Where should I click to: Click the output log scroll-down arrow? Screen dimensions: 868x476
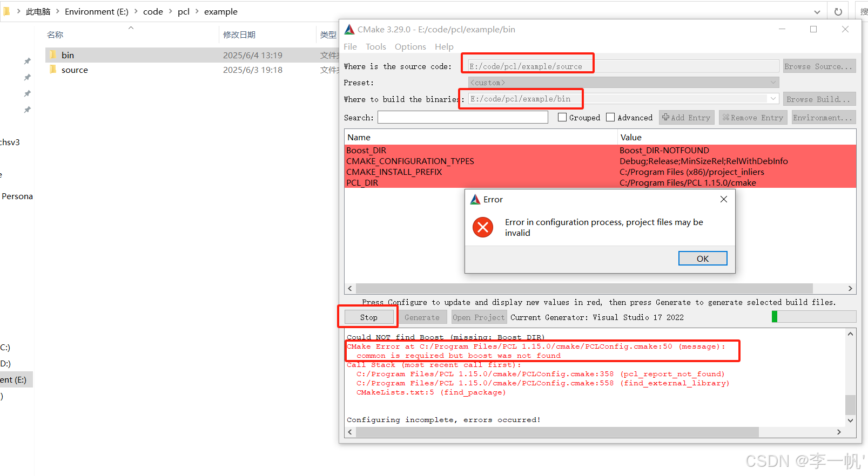[x=850, y=420]
